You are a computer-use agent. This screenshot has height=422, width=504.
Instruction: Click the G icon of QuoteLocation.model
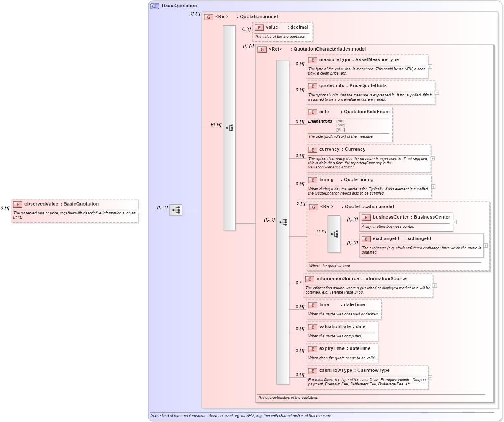point(314,207)
